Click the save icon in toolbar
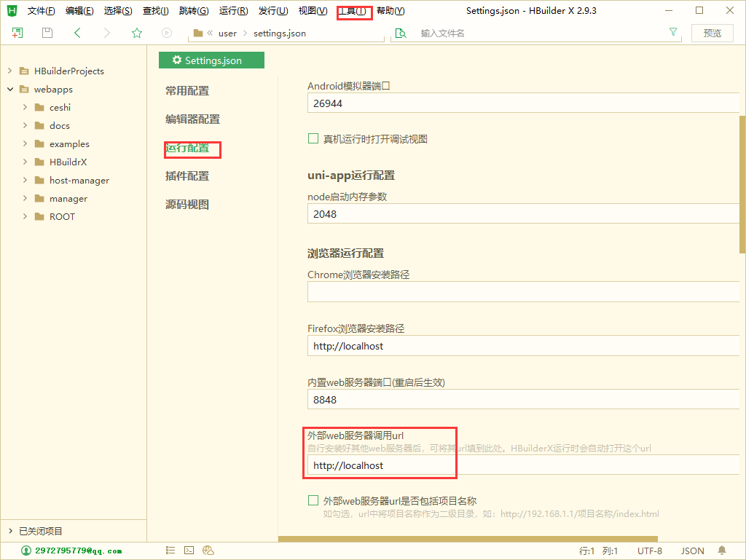This screenshot has width=746, height=560. 47,33
